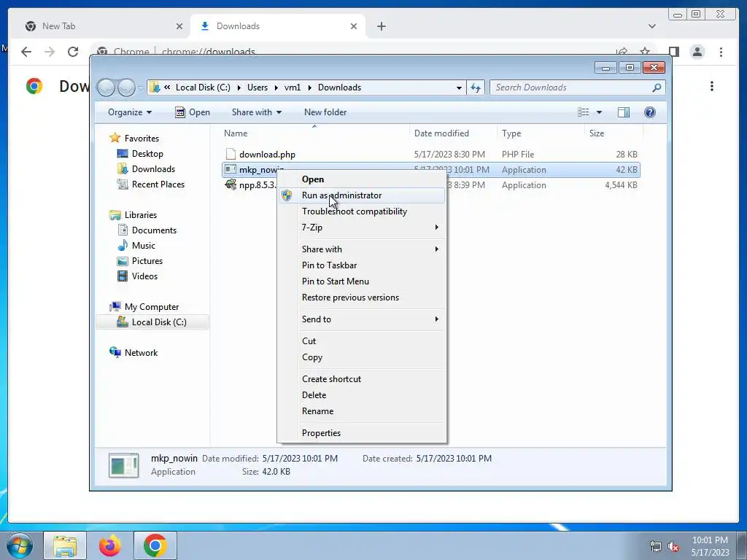Click the change view icon
Image resolution: width=747 pixels, height=560 pixels.
(x=583, y=112)
